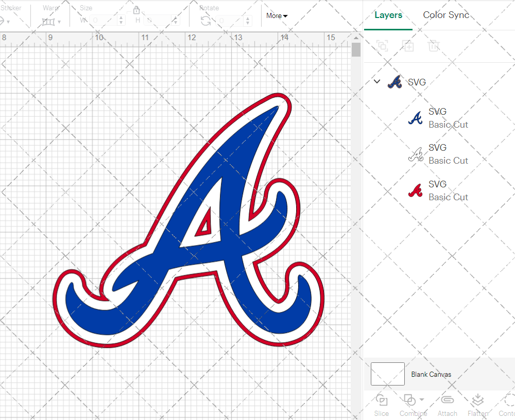Viewport: 515px width, 420px height.
Task: Click the Flatten layers icon
Action: 477,400
